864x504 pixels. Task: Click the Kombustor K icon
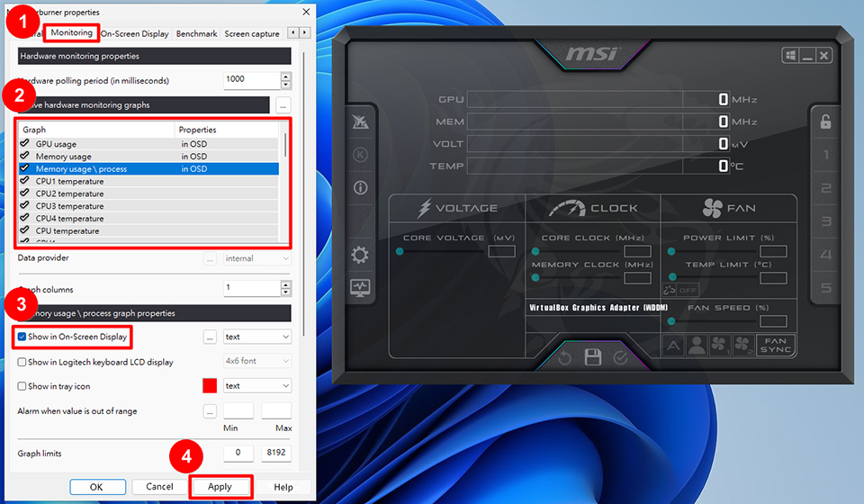[x=360, y=155]
